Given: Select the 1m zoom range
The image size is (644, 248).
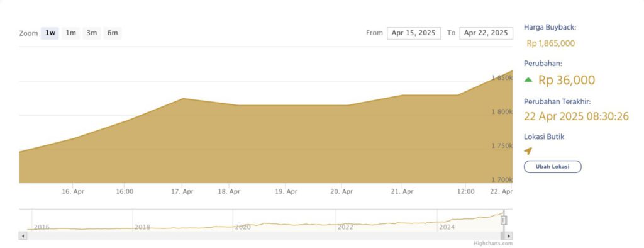Looking at the screenshot, I should [70, 33].
